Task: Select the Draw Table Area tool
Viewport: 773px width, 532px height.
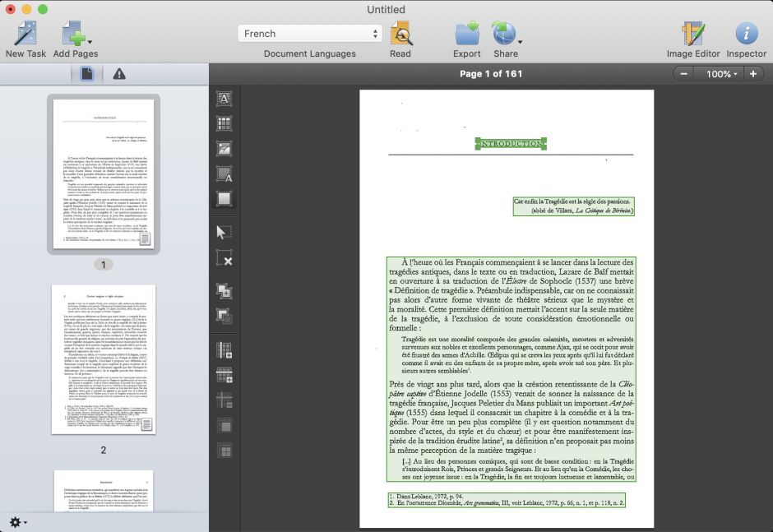Action: pyautogui.click(x=224, y=124)
